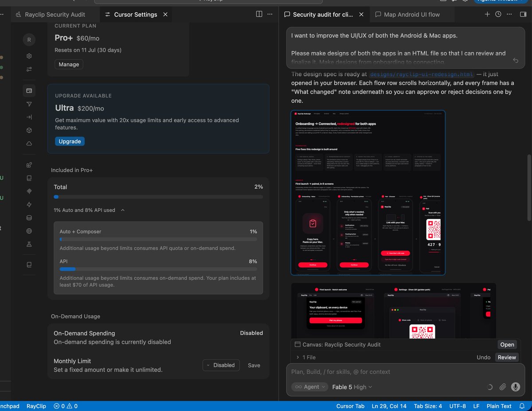532x411 pixels.
Task: Open the Monthly Limit Disabled dropdown
Action: point(221,365)
